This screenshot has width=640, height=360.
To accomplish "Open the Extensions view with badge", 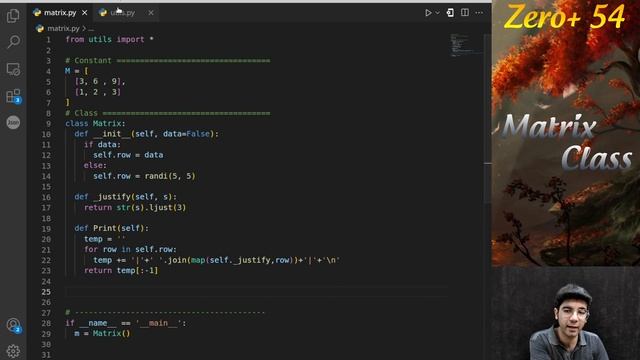I will 13,96.
